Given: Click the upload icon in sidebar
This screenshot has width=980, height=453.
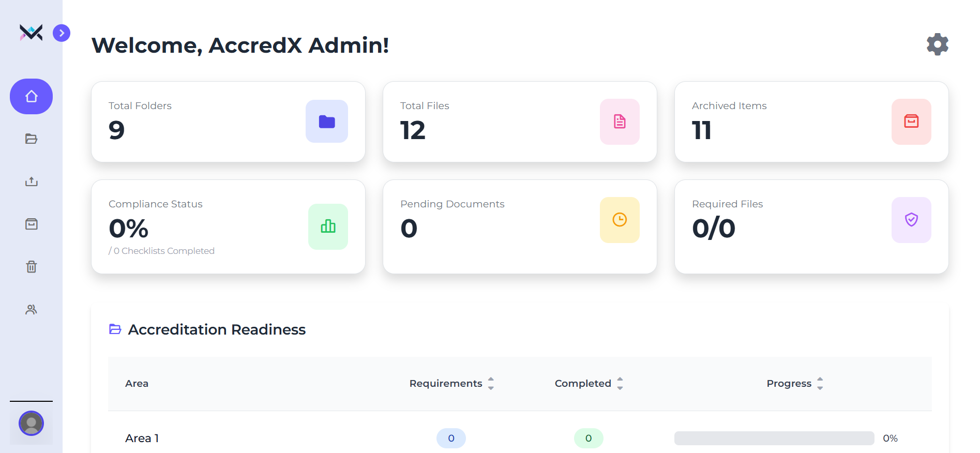Looking at the screenshot, I should 31,182.
